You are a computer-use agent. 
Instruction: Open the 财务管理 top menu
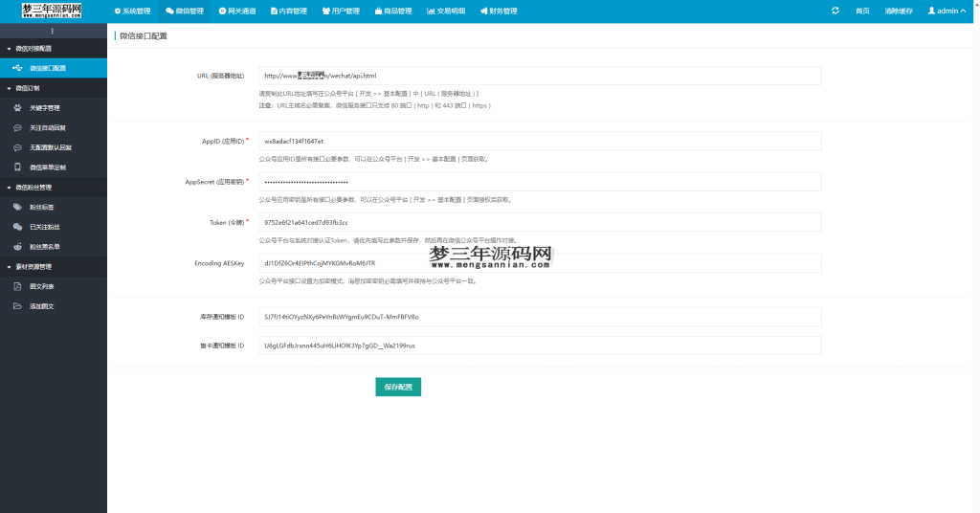click(x=499, y=11)
